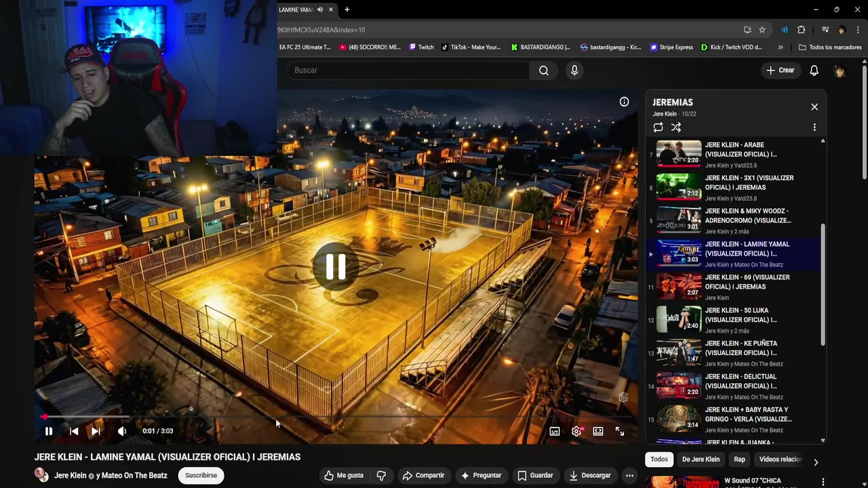
Task: Mute the tab via speaker icon
Action: pos(319,9)
